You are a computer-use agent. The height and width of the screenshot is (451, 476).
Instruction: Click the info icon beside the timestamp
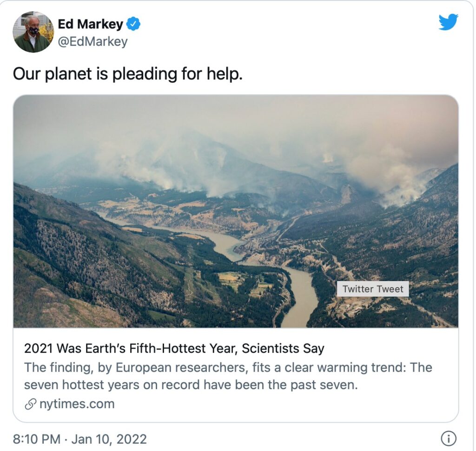449,438
